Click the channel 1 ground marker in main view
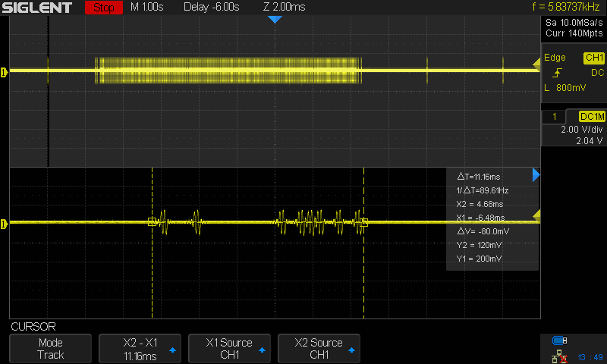Viewport: 607px width, 364px height. click(4, 72)
